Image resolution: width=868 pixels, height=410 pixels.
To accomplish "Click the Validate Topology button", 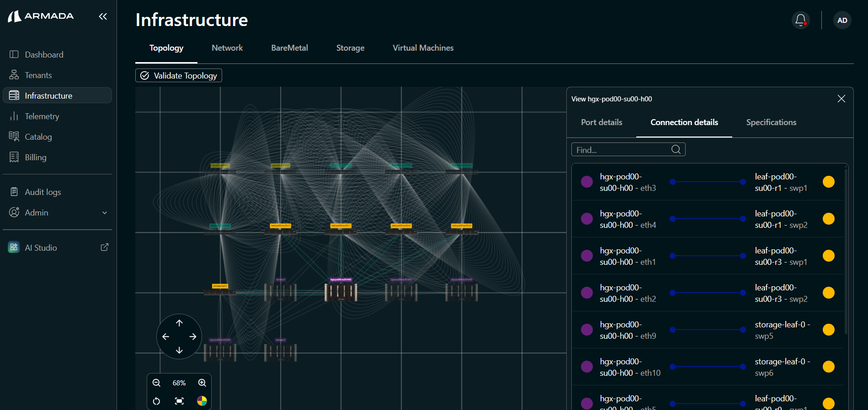I will (179, 75).
